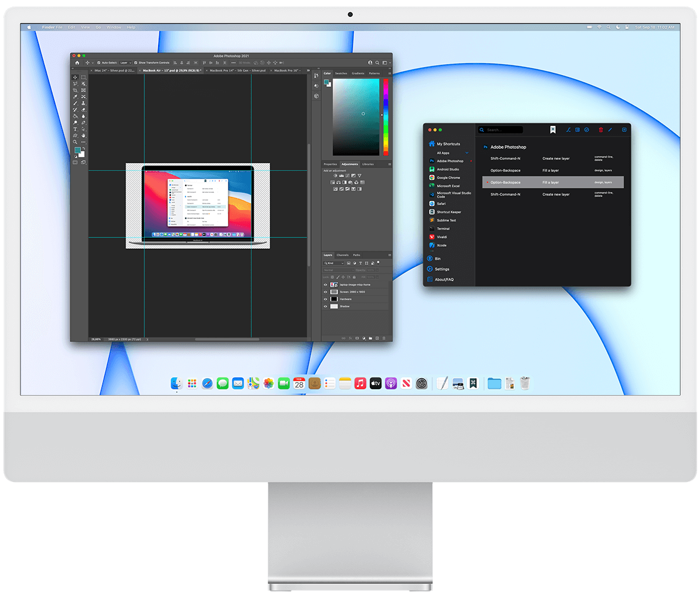Click the pencil edit icon in Shortcut Keeper
The width and height of the screenshot is (700, 594).
pyautogui.click(x=610, y=130)
